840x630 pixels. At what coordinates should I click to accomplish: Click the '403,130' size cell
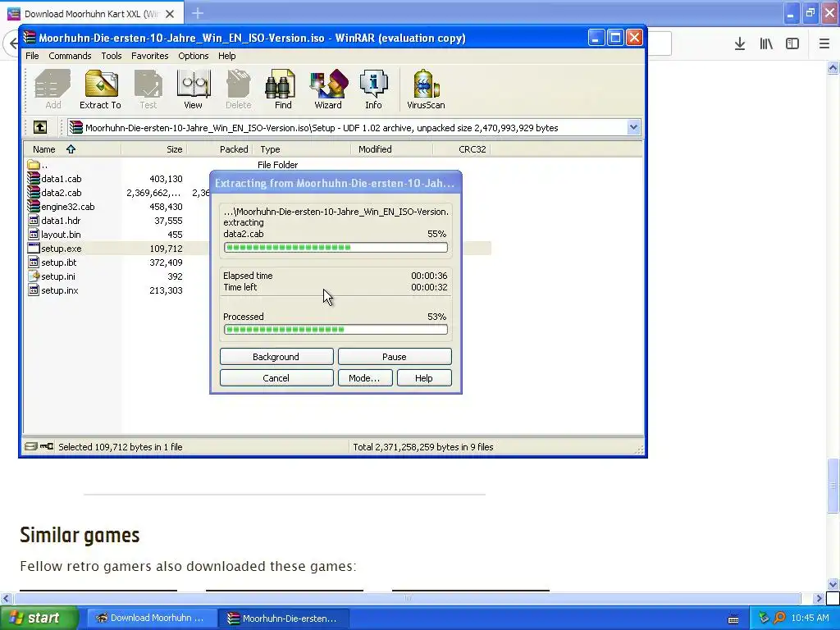click(166, 178)
